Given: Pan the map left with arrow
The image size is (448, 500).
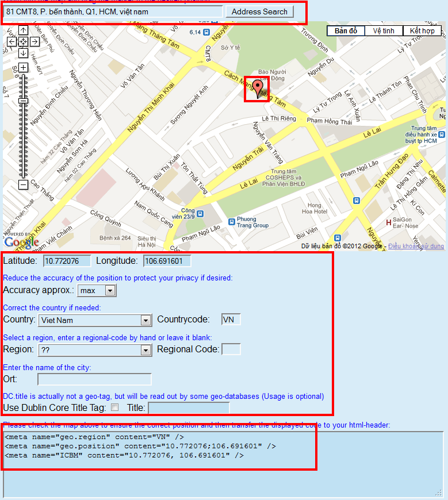Looking at the screenshot, I should [x=12, y=42].
